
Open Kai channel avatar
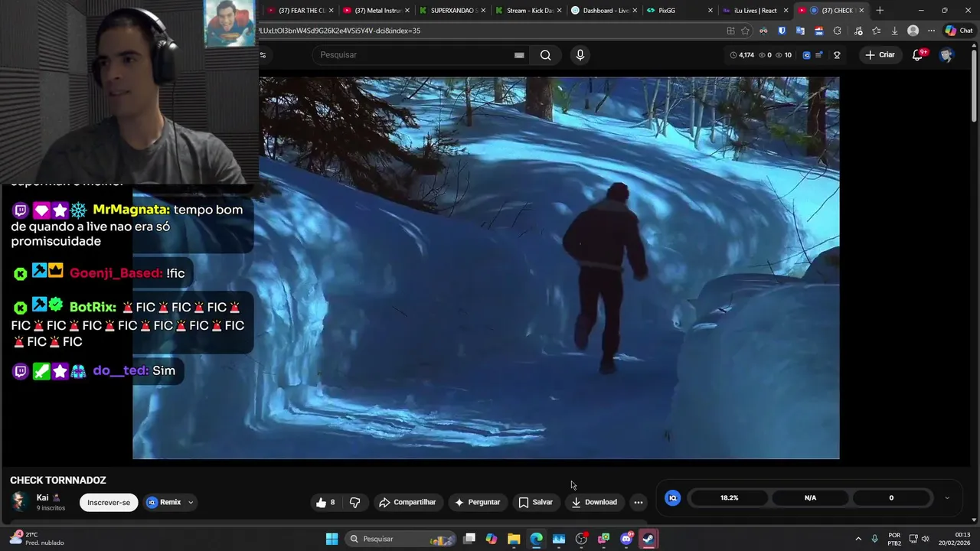[x=19, y=501]
